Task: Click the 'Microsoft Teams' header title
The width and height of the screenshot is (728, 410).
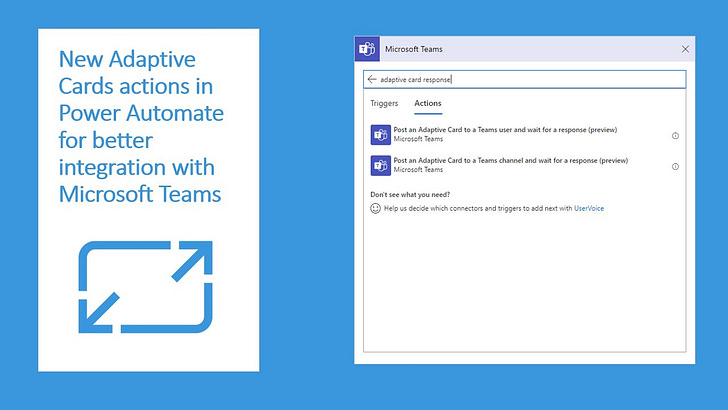Action: coord(414,49)
